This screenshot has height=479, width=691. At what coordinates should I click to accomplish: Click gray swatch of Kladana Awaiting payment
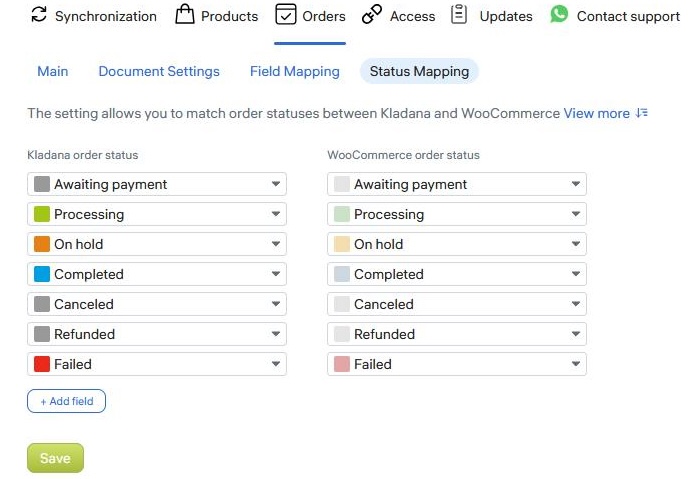(42, 184)
